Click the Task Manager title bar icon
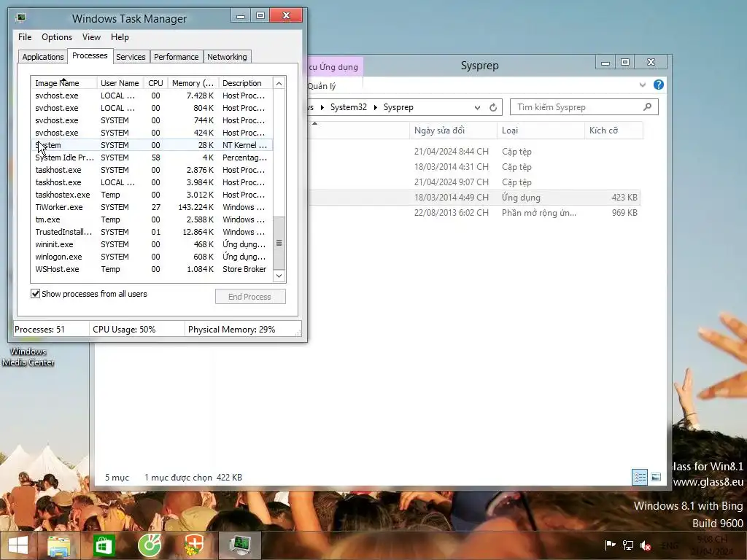 20,18
